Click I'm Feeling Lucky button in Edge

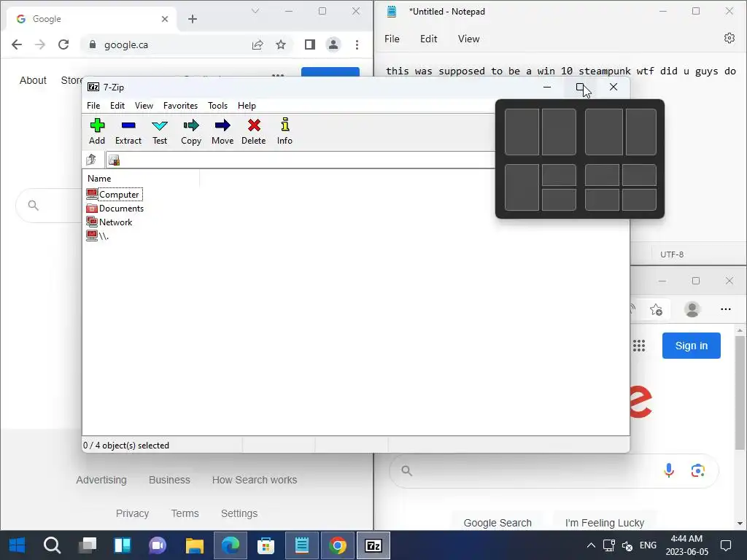[605, 523]
